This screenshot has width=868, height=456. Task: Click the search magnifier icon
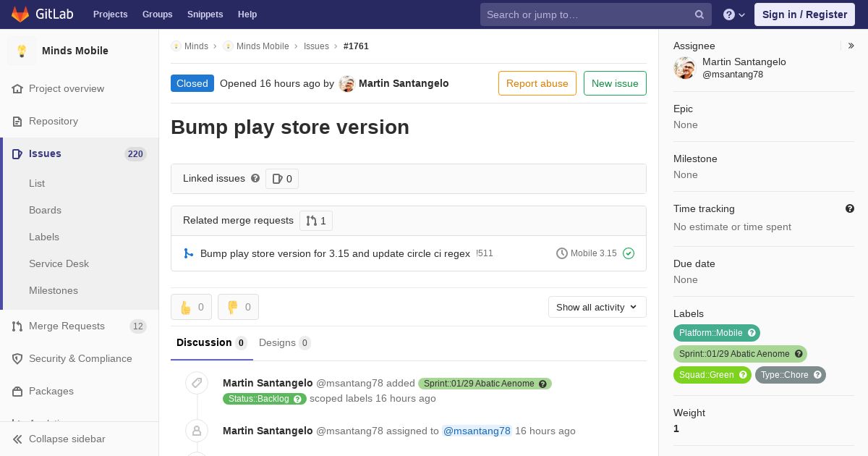(x=699, y=14)
